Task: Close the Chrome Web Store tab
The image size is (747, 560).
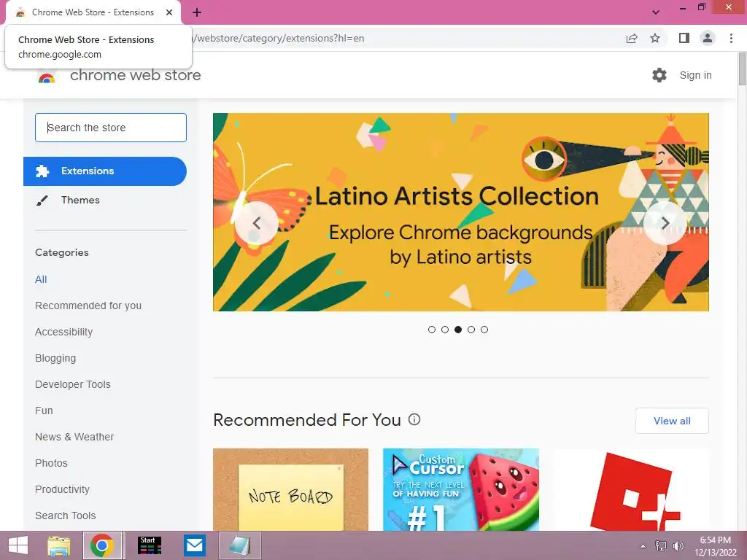Action: pyautogui.click(x=169, y=12)
